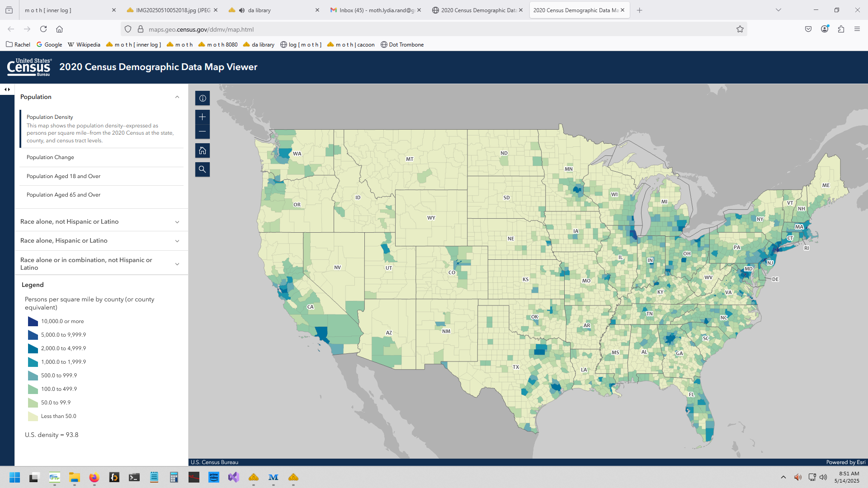Reload the current page
Viewport: 868px width, 488px height.
[x=43, y=29]
